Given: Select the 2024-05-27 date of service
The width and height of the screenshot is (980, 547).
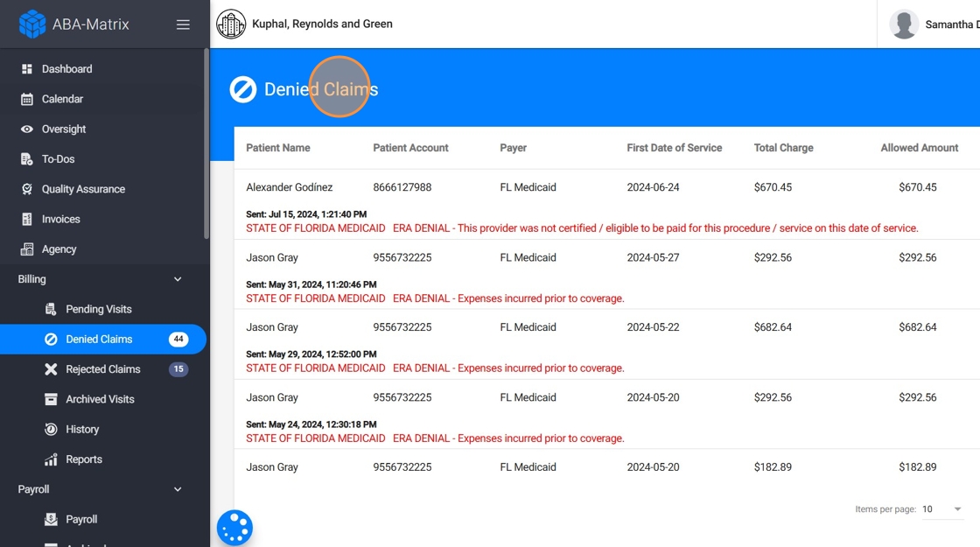Looking at the screenshot, I should 653,257.
